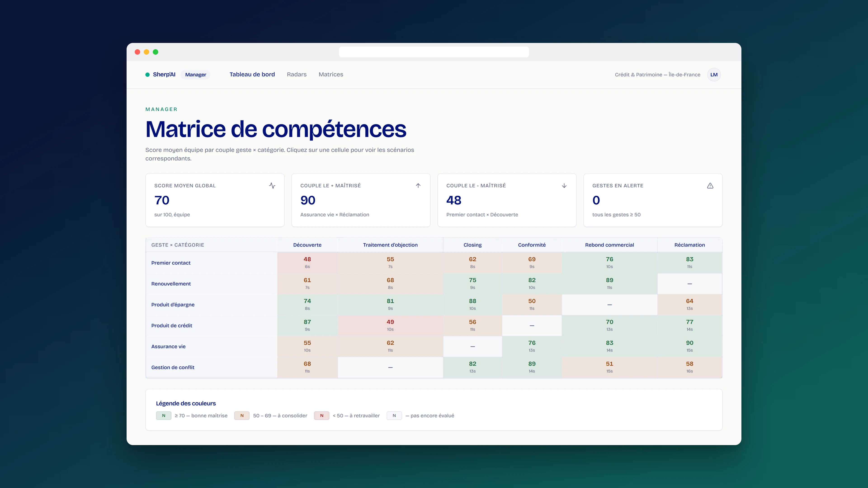Click the Closing column header
The height and width of the screenshot is (488, 868).
click(x=472, y=245)
